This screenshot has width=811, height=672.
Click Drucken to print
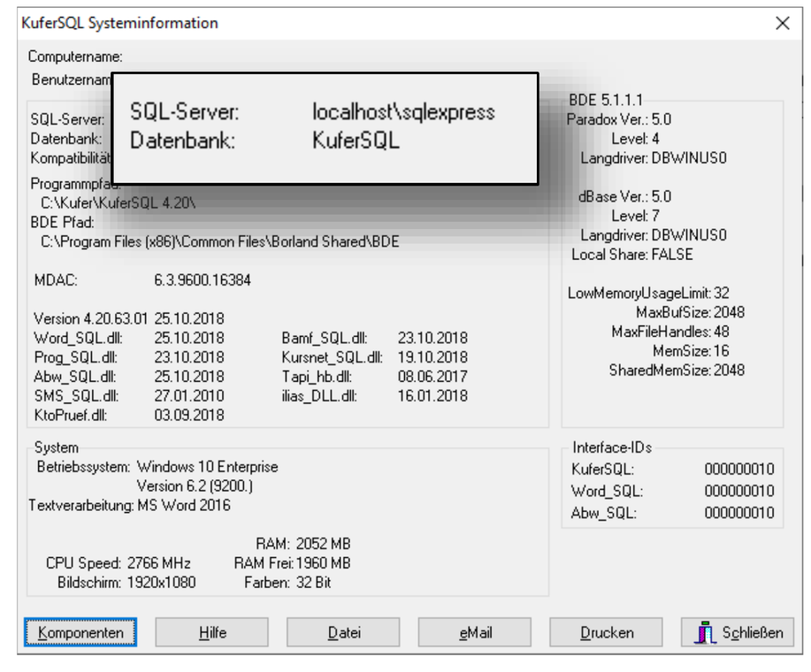pos(606,632)
